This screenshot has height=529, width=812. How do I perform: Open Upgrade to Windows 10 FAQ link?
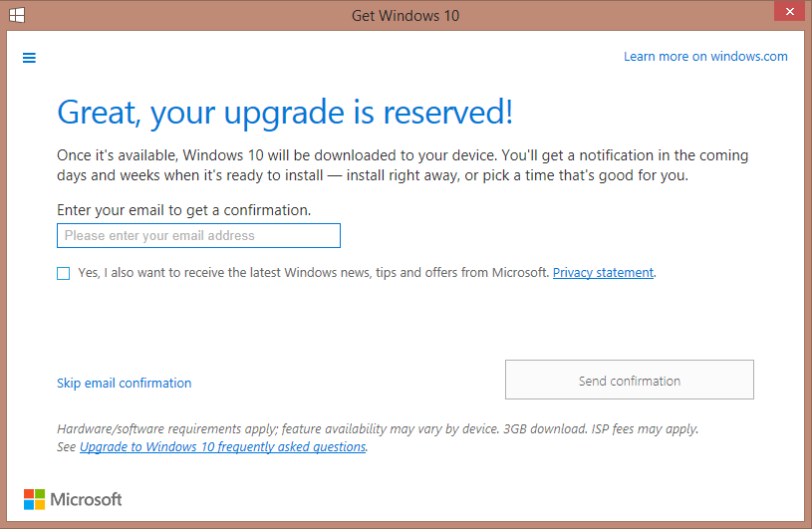click(223, 446)
